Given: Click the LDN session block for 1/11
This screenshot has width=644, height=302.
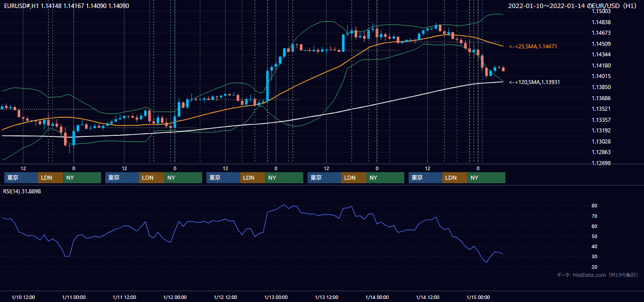Looking at the screenshot, I should pos(152,178).
